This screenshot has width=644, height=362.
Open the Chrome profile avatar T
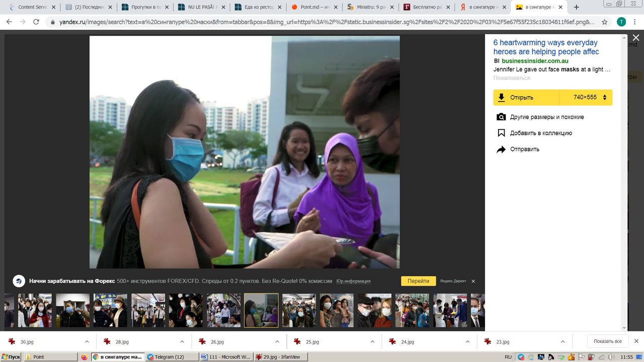pos(621,22)
